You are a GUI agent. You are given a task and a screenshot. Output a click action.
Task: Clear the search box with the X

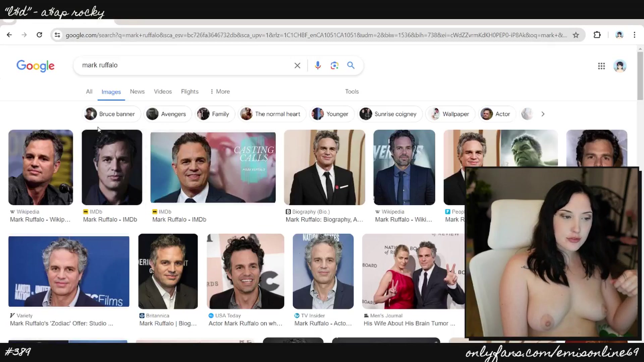pyautogui.click(x=297, y=65)
